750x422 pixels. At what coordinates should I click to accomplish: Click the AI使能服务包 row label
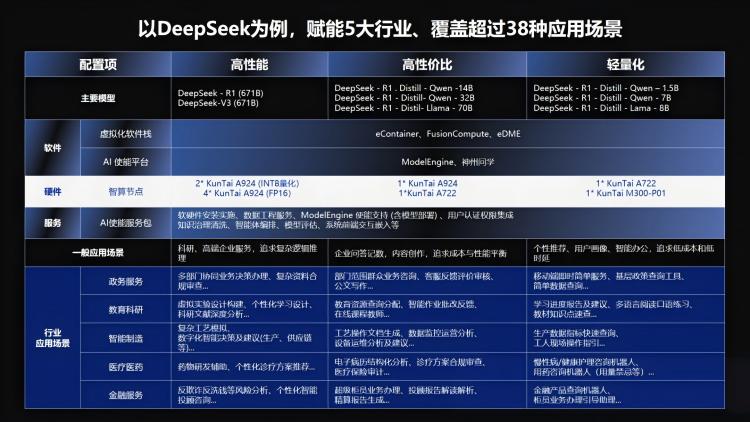click(x=125, y=223)
